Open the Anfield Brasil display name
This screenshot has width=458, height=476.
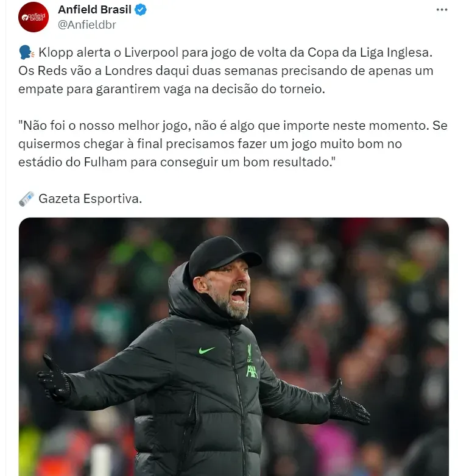click(94, 10)
